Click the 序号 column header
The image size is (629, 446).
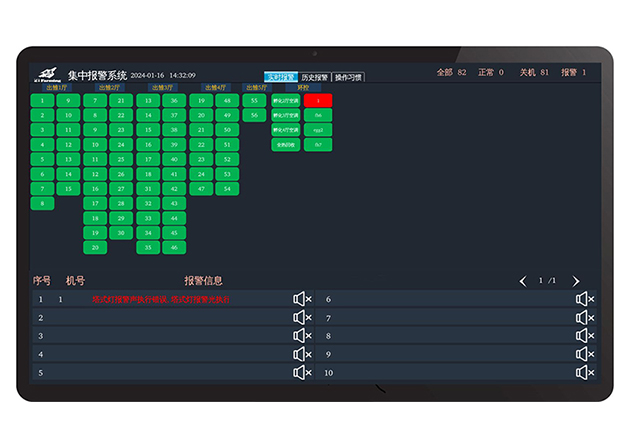pos(42,281)
